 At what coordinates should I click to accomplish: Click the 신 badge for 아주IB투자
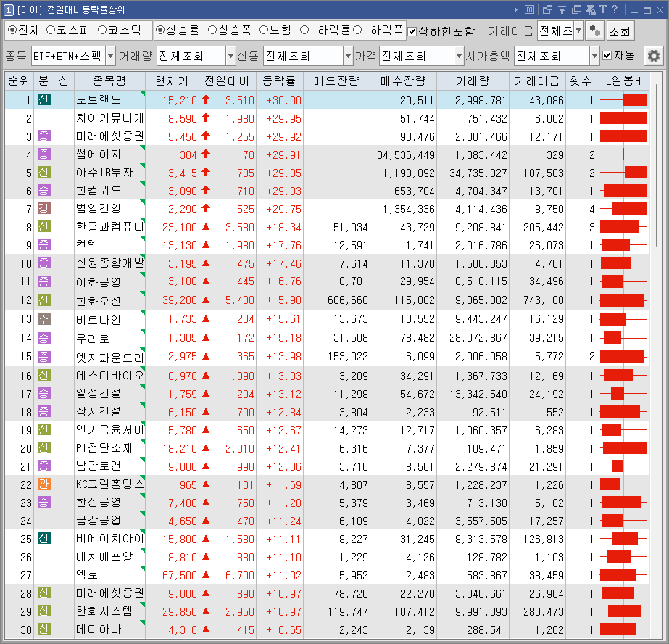(43, 173)
